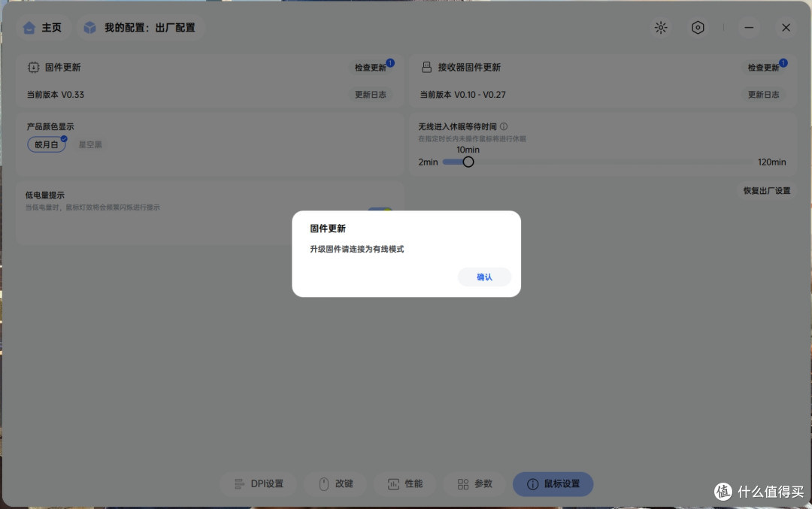The height and width of the screenshot is (509, 812).
Task: Click the DPI bars icon in bottom tabs
Action: pyautogui.click(x=239, y=483)
